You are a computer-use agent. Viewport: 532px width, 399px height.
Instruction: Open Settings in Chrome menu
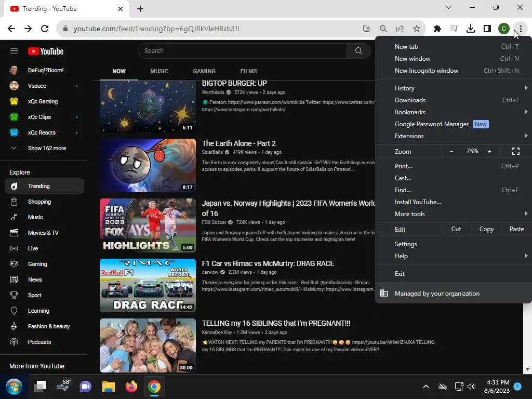(x=454, y=244)
